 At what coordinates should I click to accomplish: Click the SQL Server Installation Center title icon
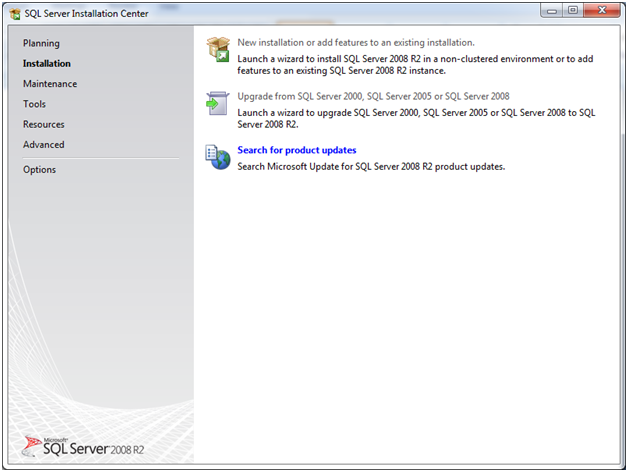point(16,13)
